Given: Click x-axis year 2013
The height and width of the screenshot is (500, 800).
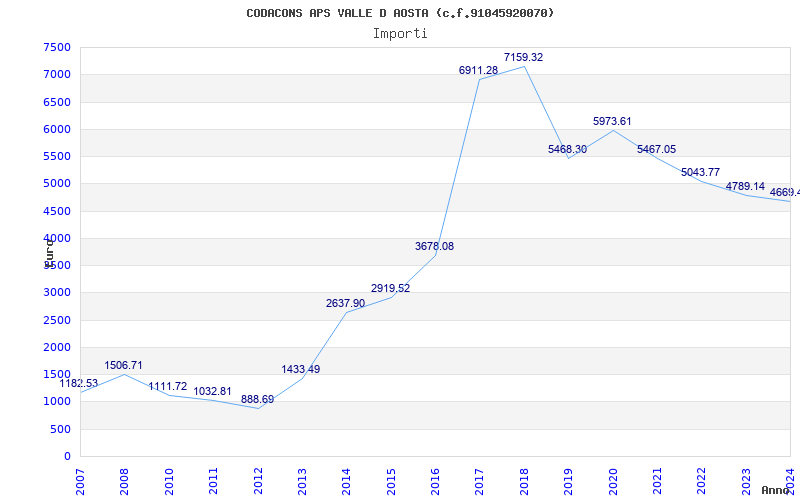Looking at the screenshot, I should pyautogui.click(x=302, y=481).
